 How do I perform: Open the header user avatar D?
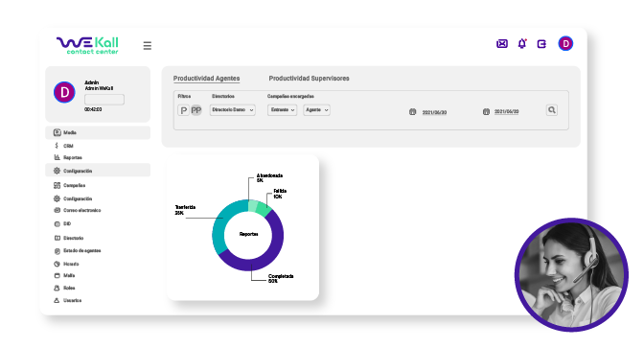click(565, 43)
